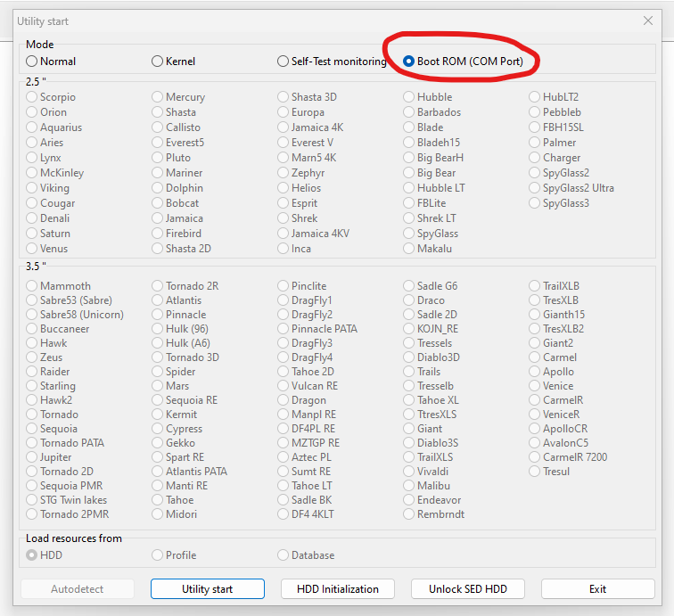Select HDD as resource source

click(32, 555)
